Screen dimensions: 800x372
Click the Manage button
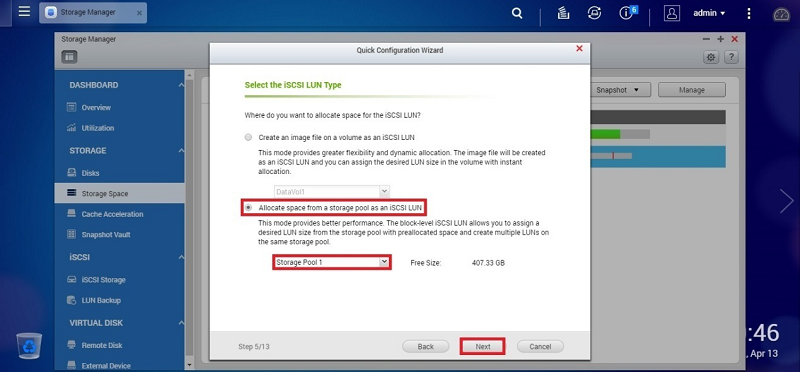692,90
